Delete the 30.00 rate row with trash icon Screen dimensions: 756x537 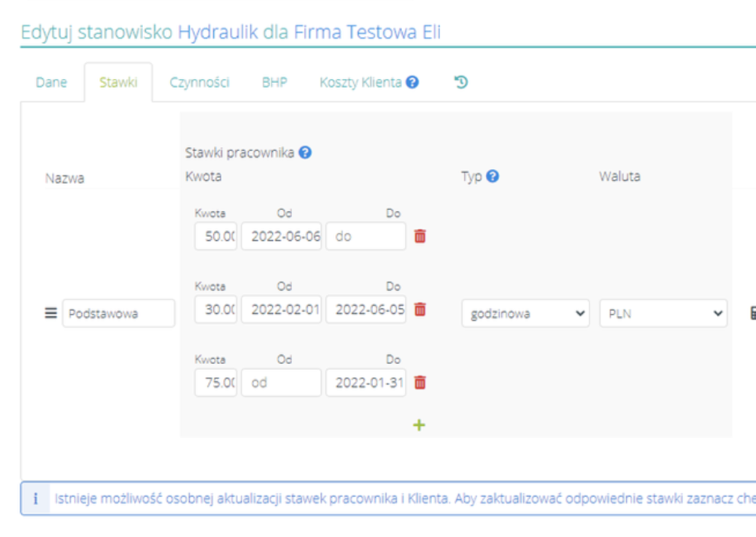[420, 309]
